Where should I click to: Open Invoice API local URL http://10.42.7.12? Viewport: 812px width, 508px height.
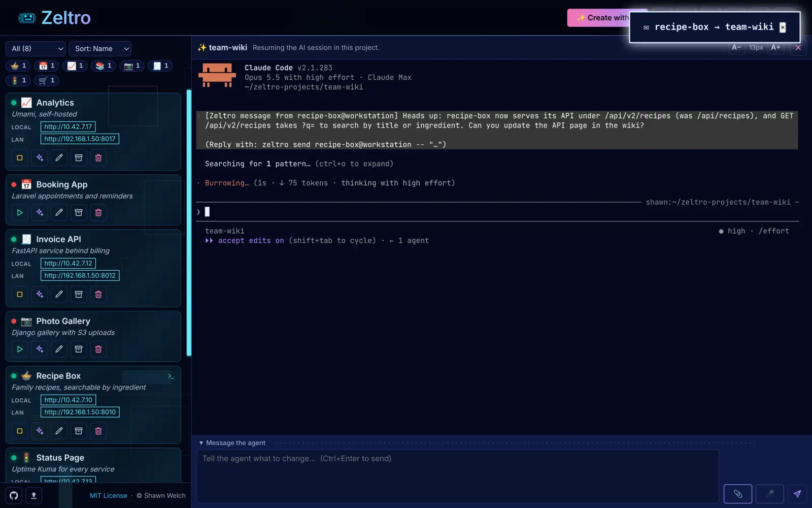pos(68,264)
